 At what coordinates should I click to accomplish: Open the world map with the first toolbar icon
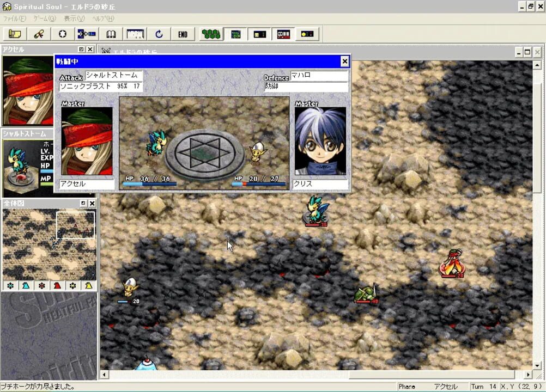(x=15, y=34)
